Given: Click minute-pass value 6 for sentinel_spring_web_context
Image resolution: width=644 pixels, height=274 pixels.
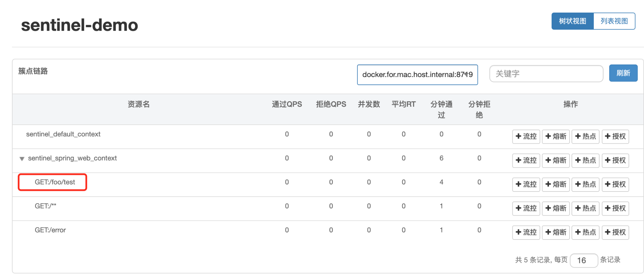Looking at the screenshot, I should [441, 158].
